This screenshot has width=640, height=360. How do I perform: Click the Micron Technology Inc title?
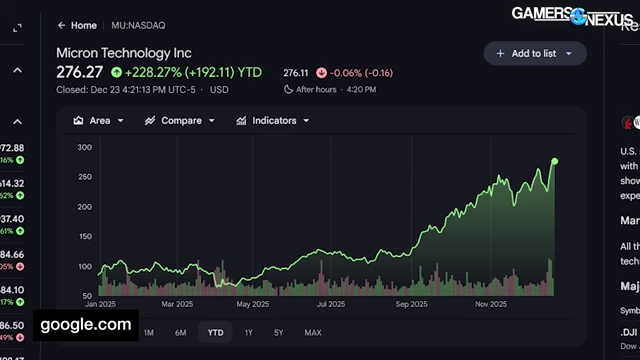[x=124, y=53]
